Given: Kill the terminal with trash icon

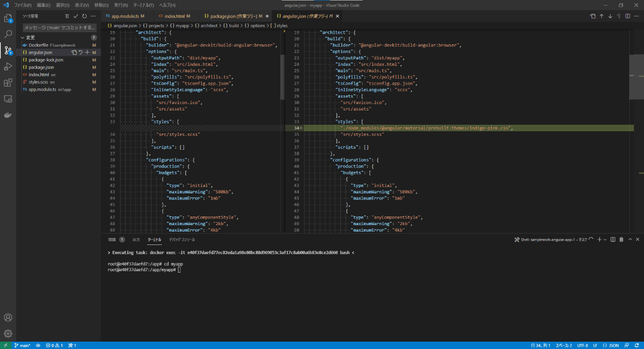Looking at the screenshot, I should pyautogui.click(x=621, y=239).
